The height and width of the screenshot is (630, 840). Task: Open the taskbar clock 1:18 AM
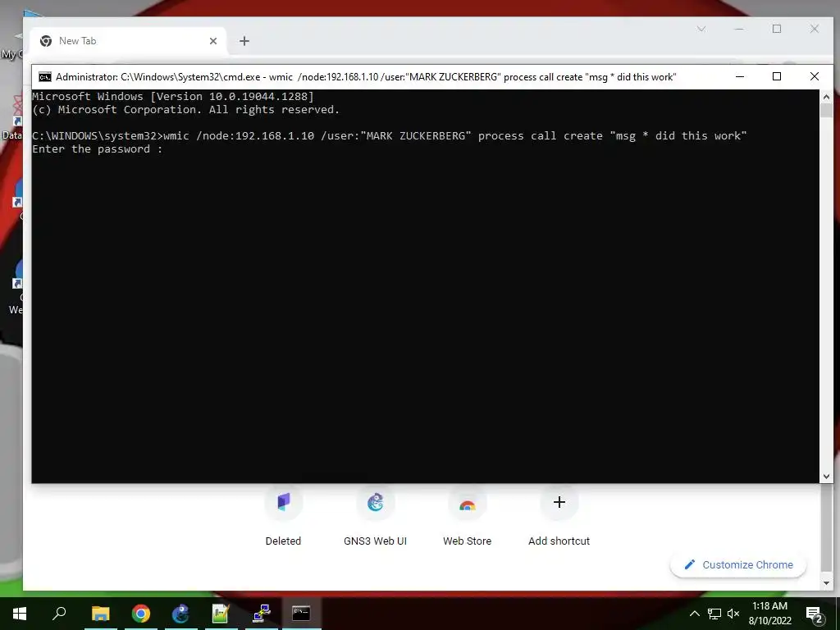(769, 614)
